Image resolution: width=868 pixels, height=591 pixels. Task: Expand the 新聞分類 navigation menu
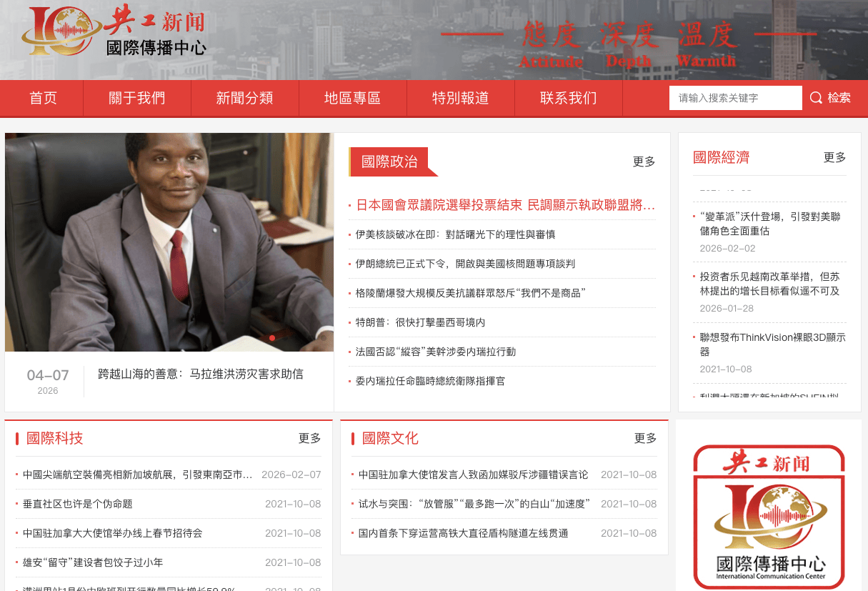click(x=244, y=98)
